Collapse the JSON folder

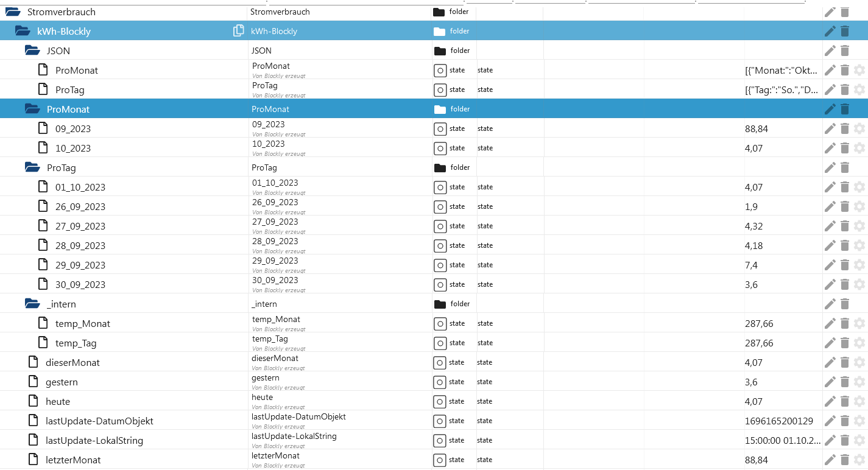pyautogui.click(x=32, y=51)
